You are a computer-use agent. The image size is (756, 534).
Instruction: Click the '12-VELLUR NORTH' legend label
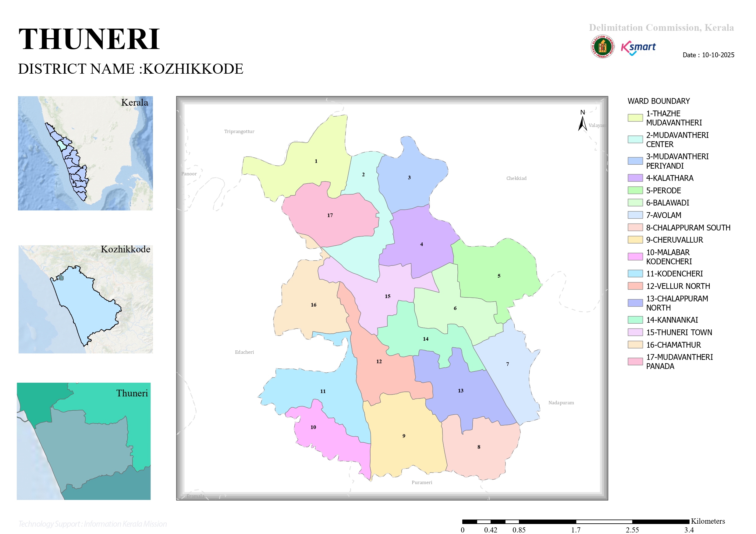[x=678, y=286]
